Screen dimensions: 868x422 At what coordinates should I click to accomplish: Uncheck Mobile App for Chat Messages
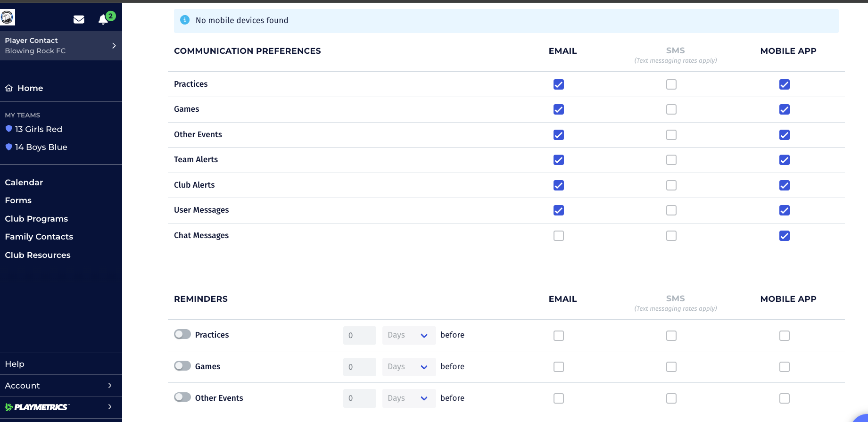pyautogui.click(x=785, y=236)
